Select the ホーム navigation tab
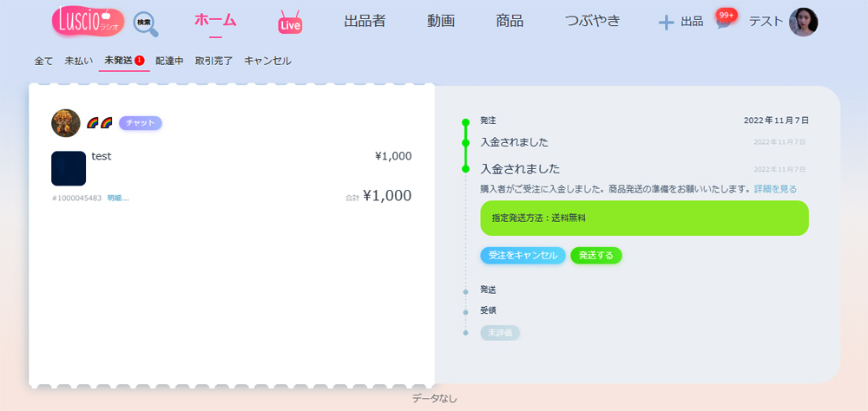Image resolution: width=868 pixels, height=411 pixels. pos(215,21)
